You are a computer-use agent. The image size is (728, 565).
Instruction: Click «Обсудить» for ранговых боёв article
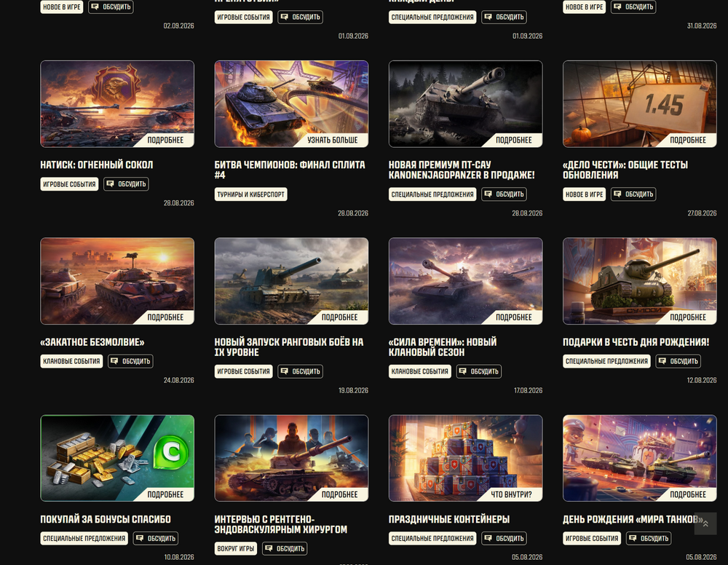pyautogui.click(x=301, y=372)
